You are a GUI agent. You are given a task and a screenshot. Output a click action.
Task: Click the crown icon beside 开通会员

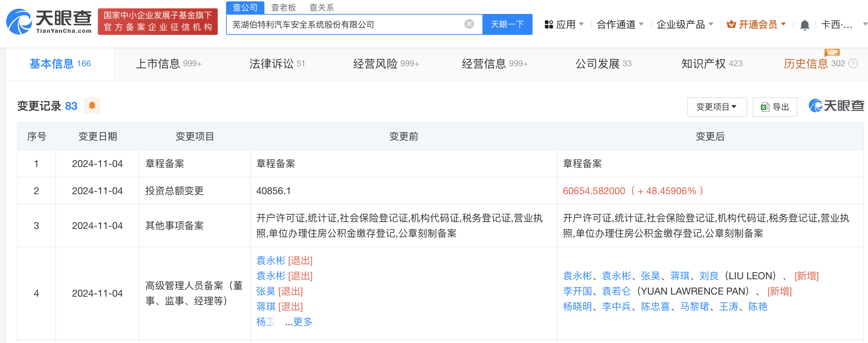pyautogui.click(x=731, y=24)
